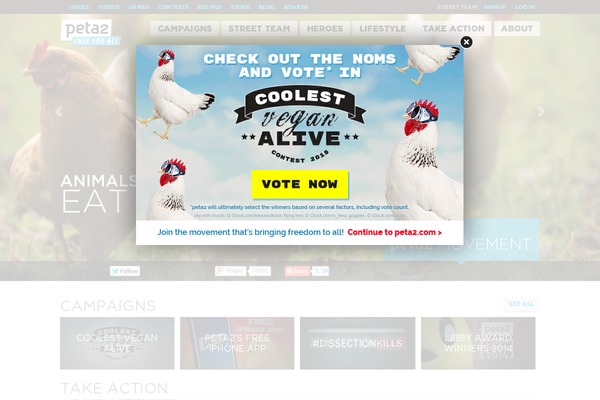Open the TAKE ACTION menu item
This screenshot has width=600, height=400.
453,29
